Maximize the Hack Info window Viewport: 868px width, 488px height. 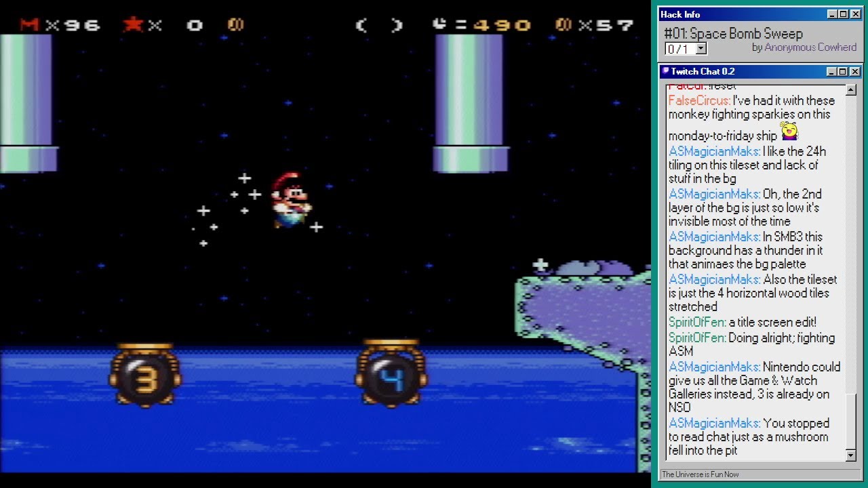pos(843,14)
